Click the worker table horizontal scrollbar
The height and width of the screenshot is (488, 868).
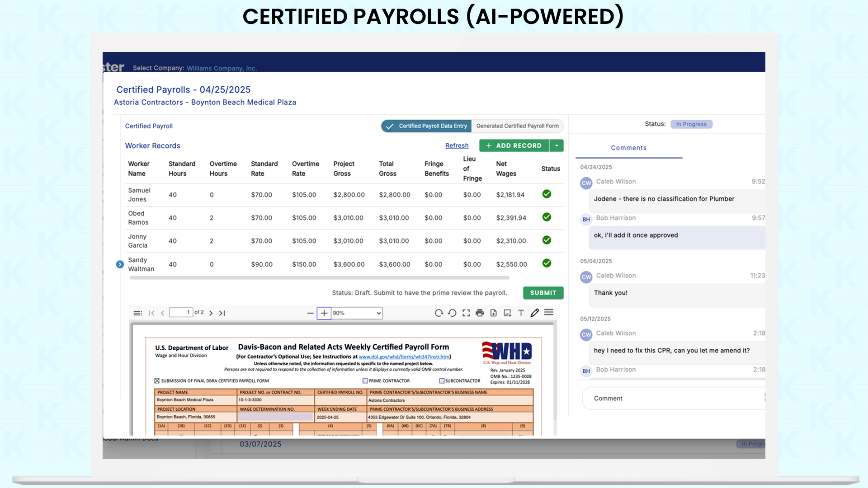point(319,278)
